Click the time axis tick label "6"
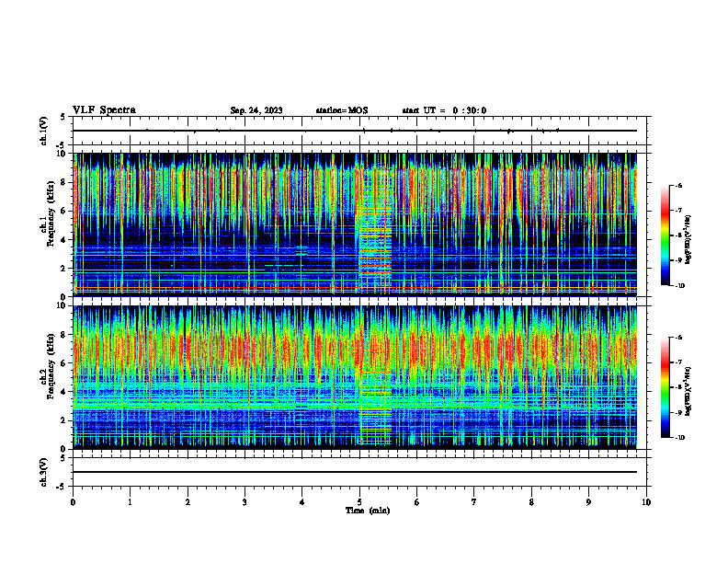This screenshot has width=728, height=563. [x=416, y=502]
